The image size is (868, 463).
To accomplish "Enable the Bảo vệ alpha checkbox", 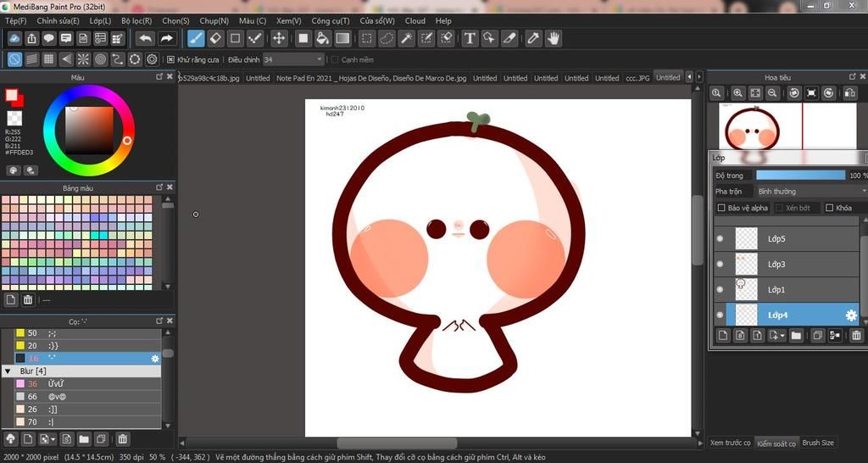I will click(x=721, y=208).
